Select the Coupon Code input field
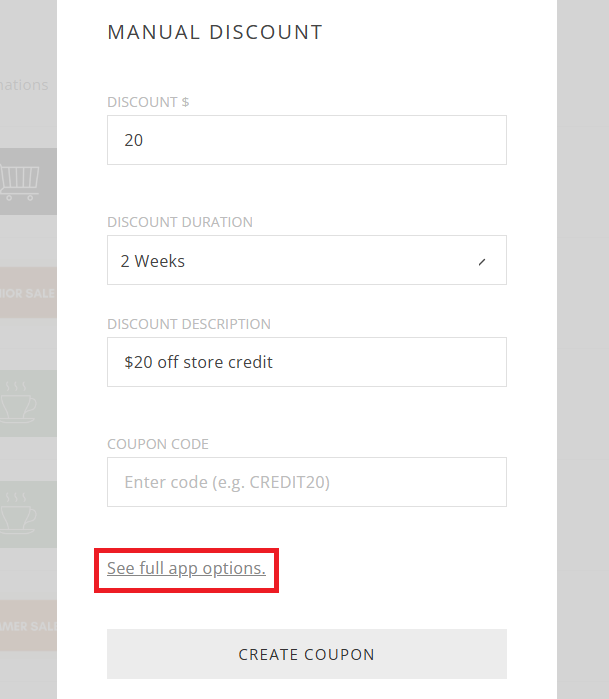Image resolution: width=609 pixels, height=699 pixels. 307,482
